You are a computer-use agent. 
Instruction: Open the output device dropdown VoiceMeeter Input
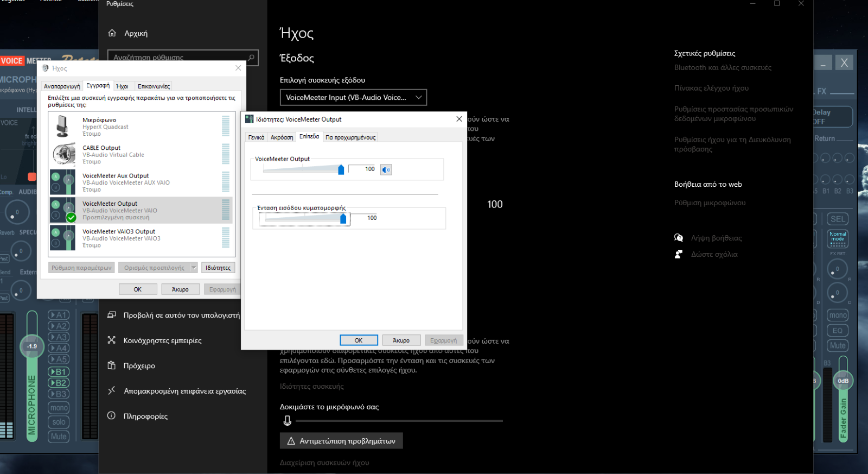[x=353, y=98]
